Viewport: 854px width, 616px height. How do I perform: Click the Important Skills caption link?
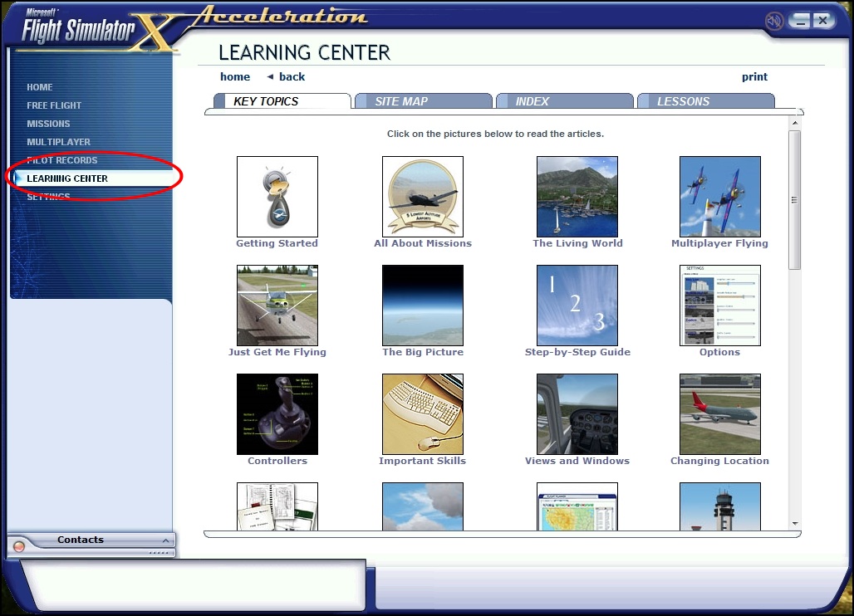pos(423,461)
